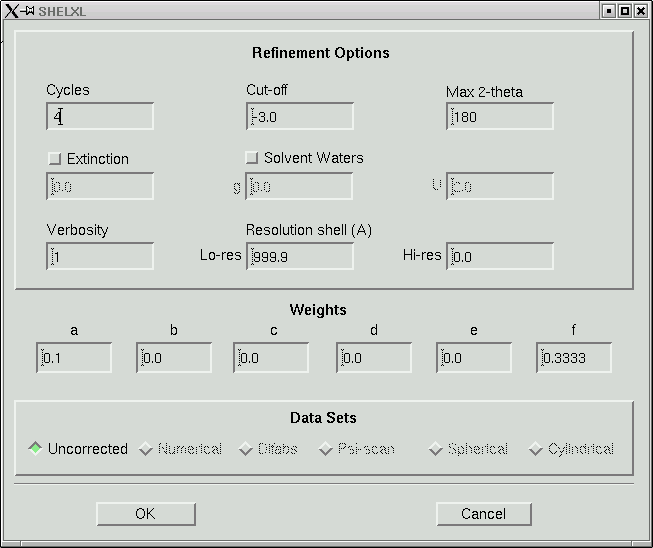Click the weight d field

[x=374, y=357]
